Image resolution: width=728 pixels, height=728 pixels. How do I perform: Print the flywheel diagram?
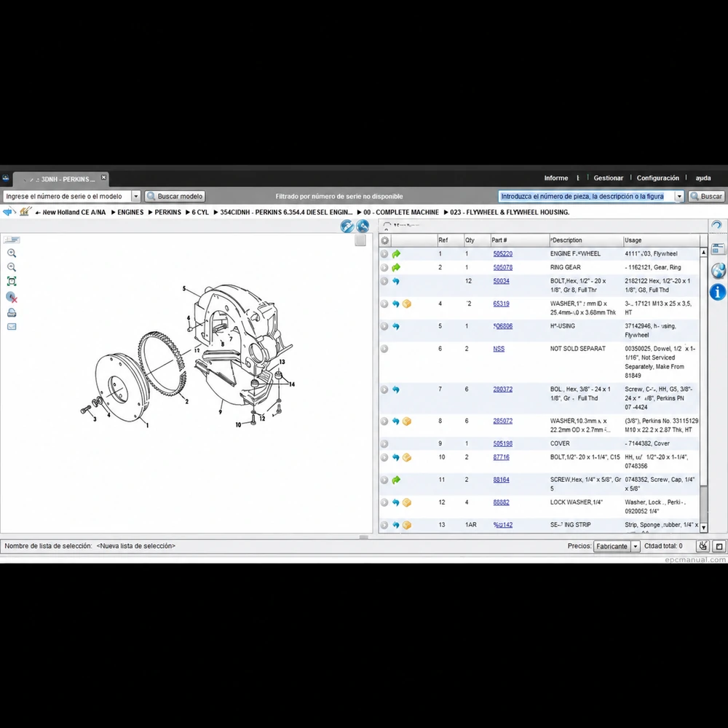[12, 312]
